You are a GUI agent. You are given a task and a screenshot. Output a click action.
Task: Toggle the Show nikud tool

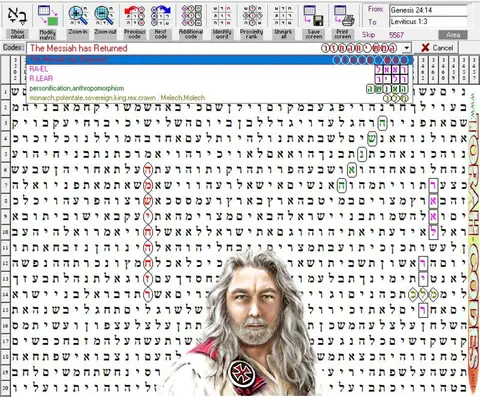17,21
